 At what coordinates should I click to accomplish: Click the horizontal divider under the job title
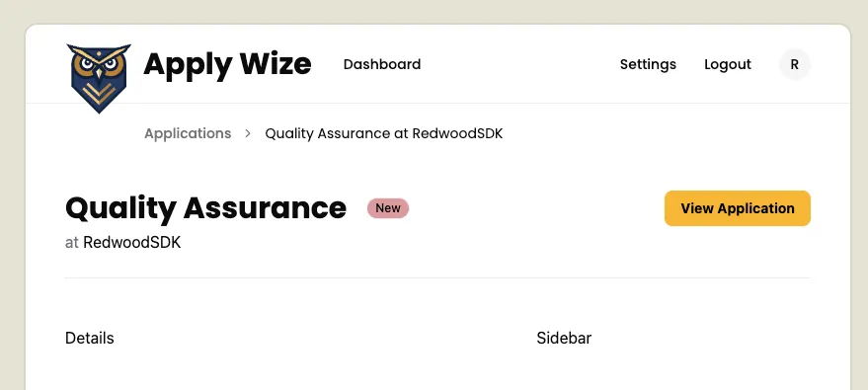[437, 277]
